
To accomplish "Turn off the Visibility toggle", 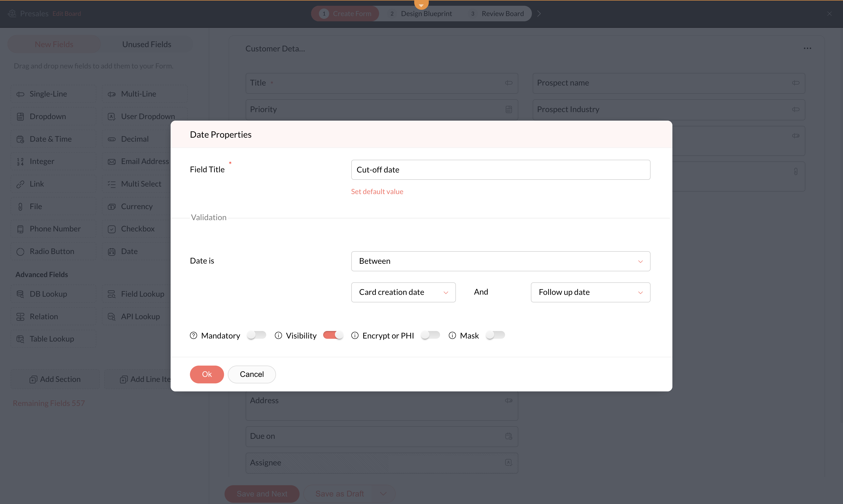I will point(333,335).
